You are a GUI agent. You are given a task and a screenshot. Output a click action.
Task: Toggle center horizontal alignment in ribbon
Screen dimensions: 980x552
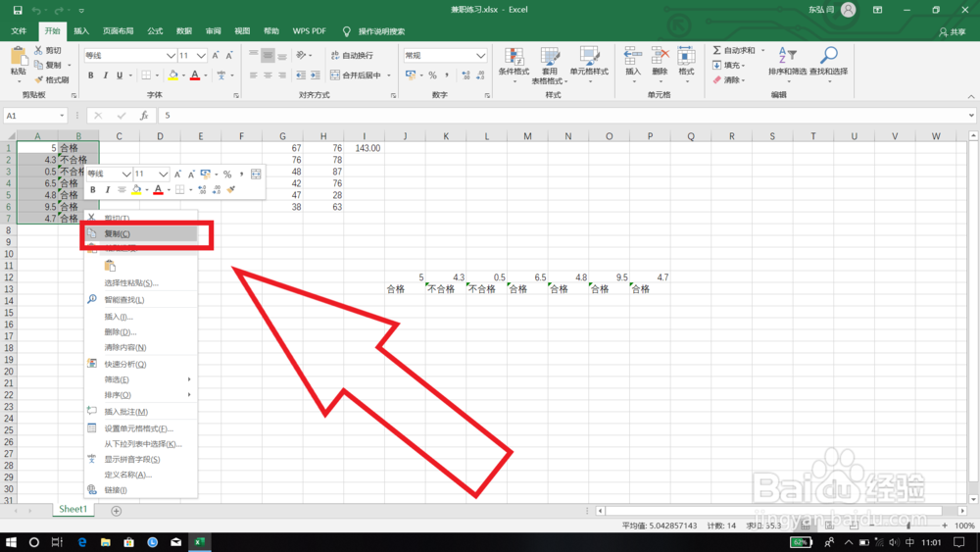[x=268, y=75]
